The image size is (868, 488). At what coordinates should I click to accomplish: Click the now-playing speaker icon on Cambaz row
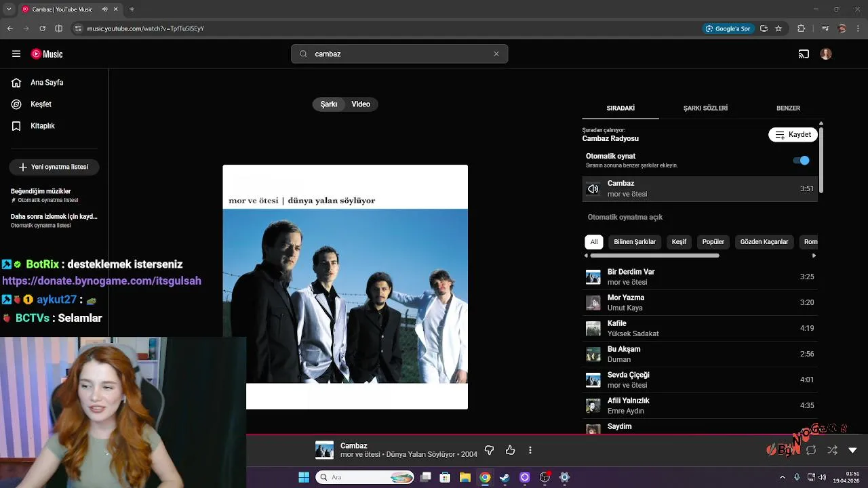point(593,189)
